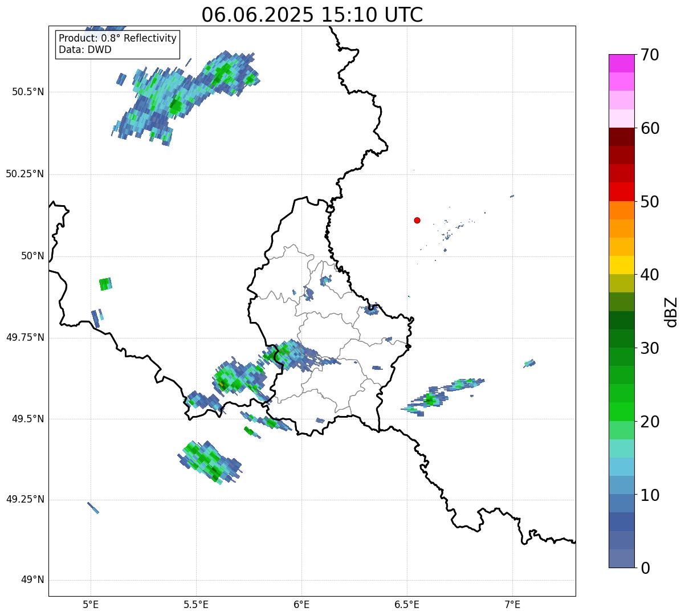Click the 0 value on colorbar
The height and width of the screenshot is (616, 685).
(645, 568)
